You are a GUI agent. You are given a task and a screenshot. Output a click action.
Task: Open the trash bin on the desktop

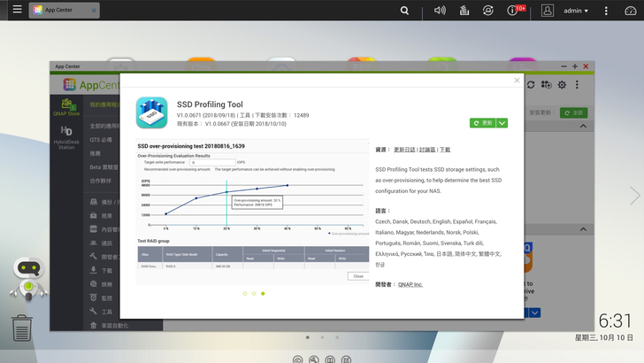point(23,329)
